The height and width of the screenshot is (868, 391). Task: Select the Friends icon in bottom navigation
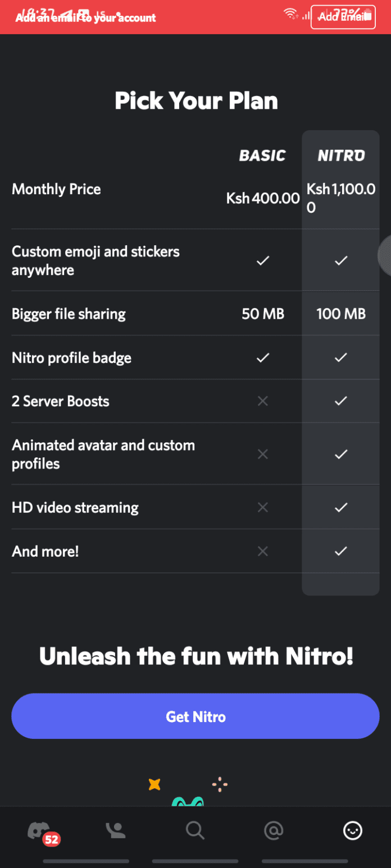(x=117, y=830)
